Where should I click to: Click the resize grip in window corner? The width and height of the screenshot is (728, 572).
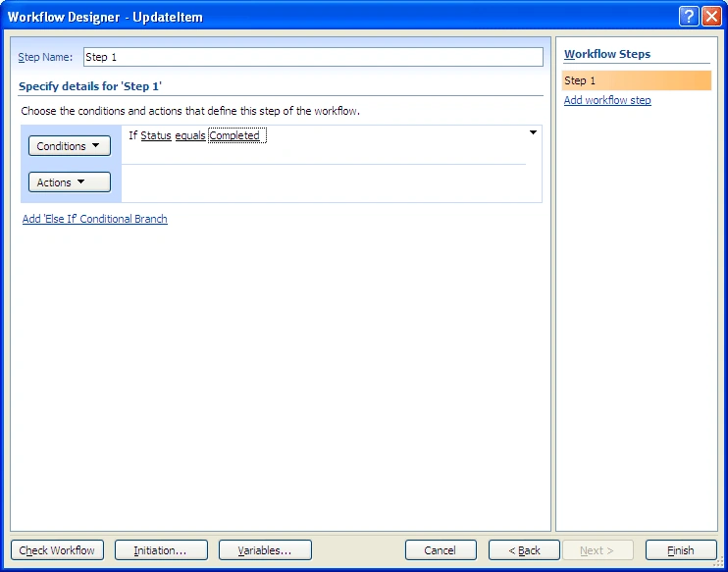point(719,563)
